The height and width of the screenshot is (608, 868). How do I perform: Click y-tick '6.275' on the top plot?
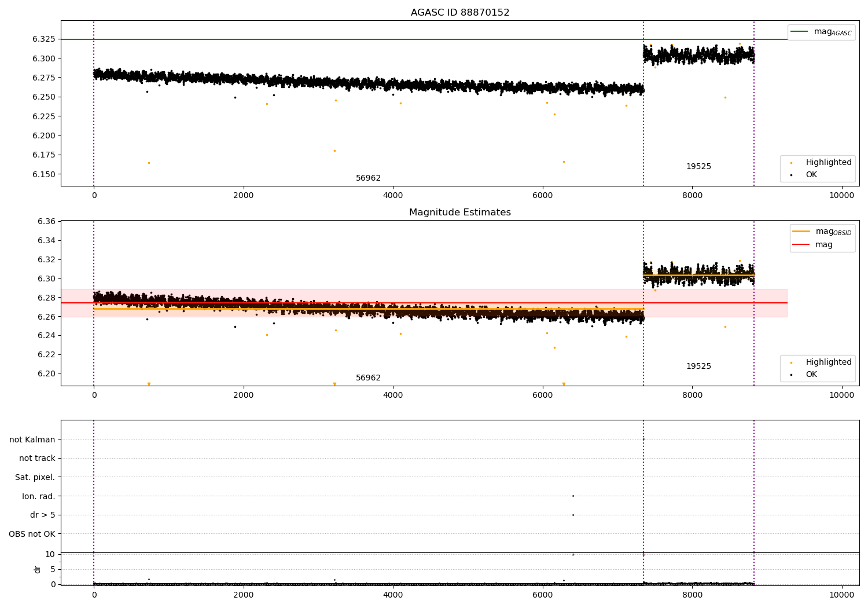point(44,78)
